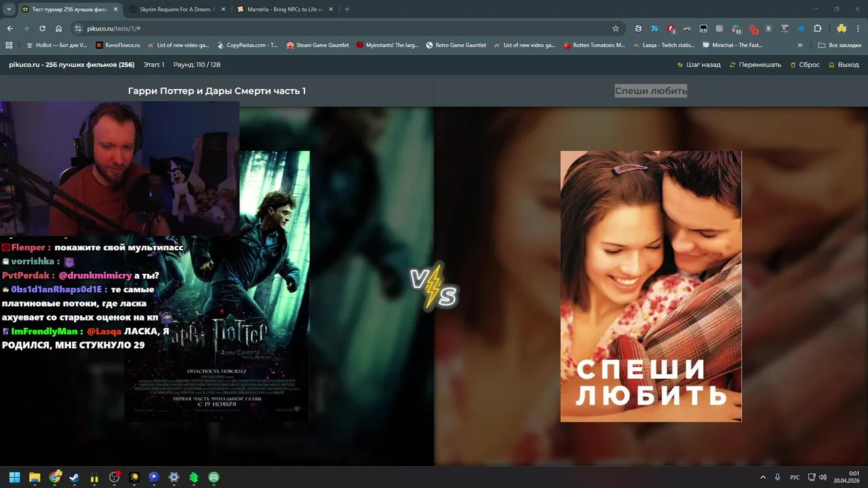The height and width of the screenshot is (488, 868).
Task: Open the Все закладки bookmarks folder
Action: [x=840, y=45]
